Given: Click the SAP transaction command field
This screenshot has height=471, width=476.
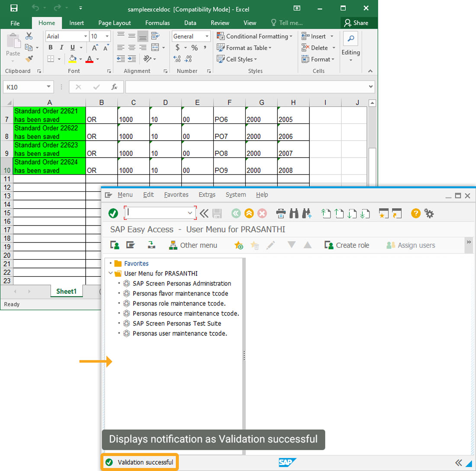Looking at the screenshot, I should pyautogui.click(x=160, y=213).
